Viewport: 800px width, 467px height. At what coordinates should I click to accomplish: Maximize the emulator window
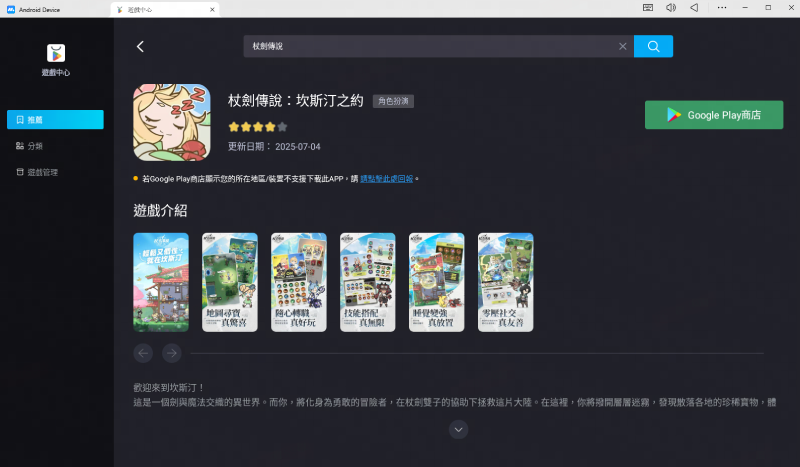click(x=768, y=8)
